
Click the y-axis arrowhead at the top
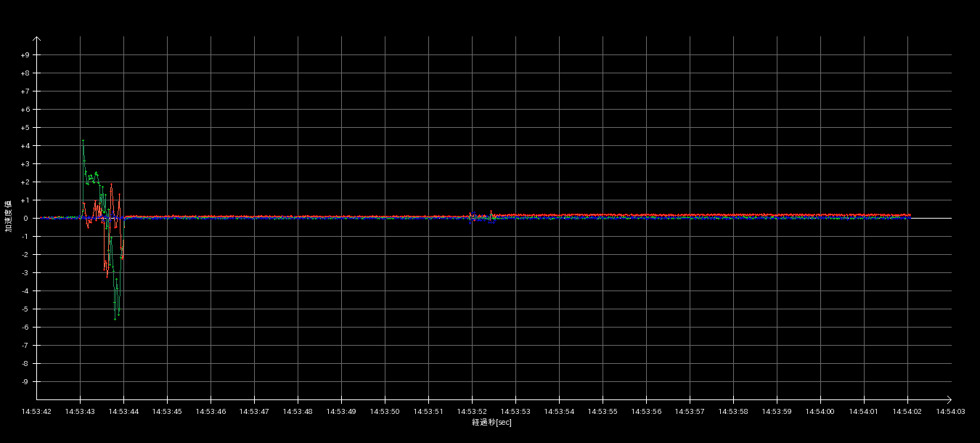click(x=37, y=39)
